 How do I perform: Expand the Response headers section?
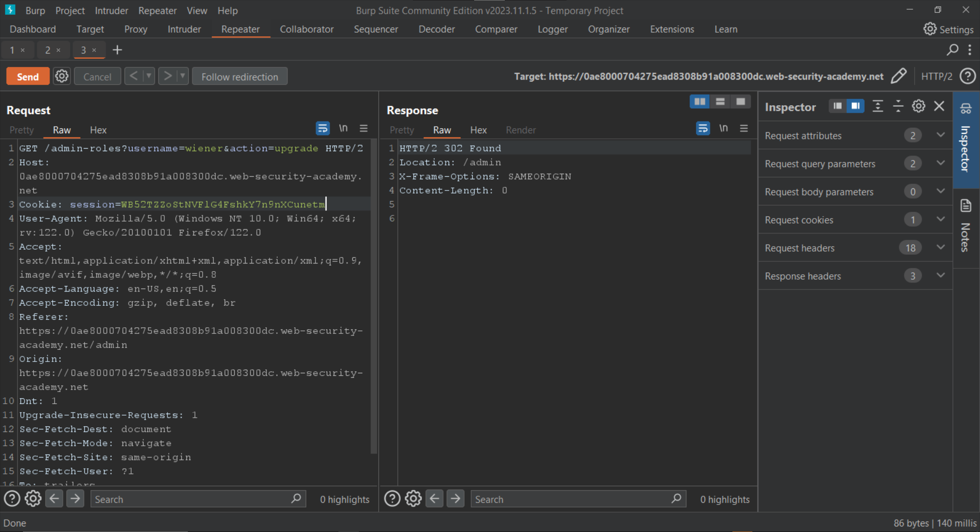pyautogui.click(x=940, y=276)
